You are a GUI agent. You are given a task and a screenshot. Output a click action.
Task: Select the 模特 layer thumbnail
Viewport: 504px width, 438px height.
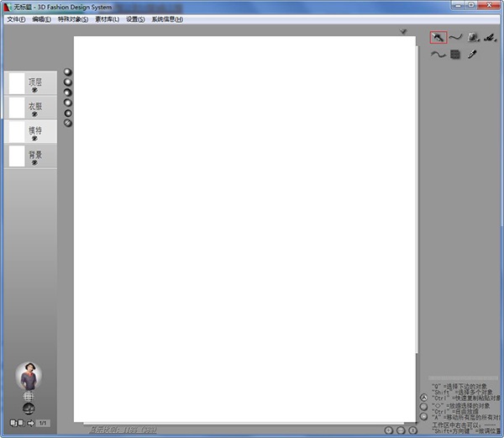[x=17, y=131]
